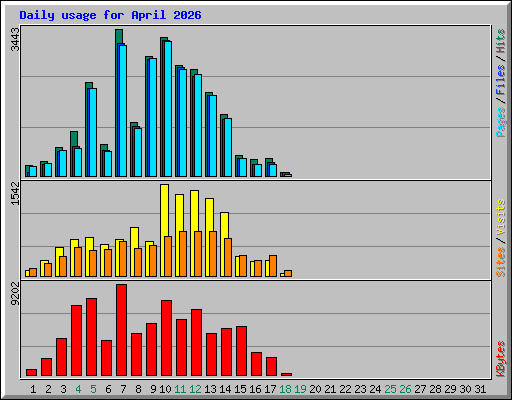Click the day 15 red KBytes bar

(242, 351)
